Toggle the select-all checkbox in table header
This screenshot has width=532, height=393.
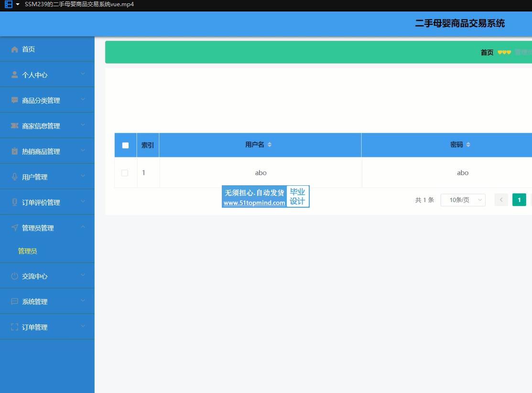click(126, 145)
